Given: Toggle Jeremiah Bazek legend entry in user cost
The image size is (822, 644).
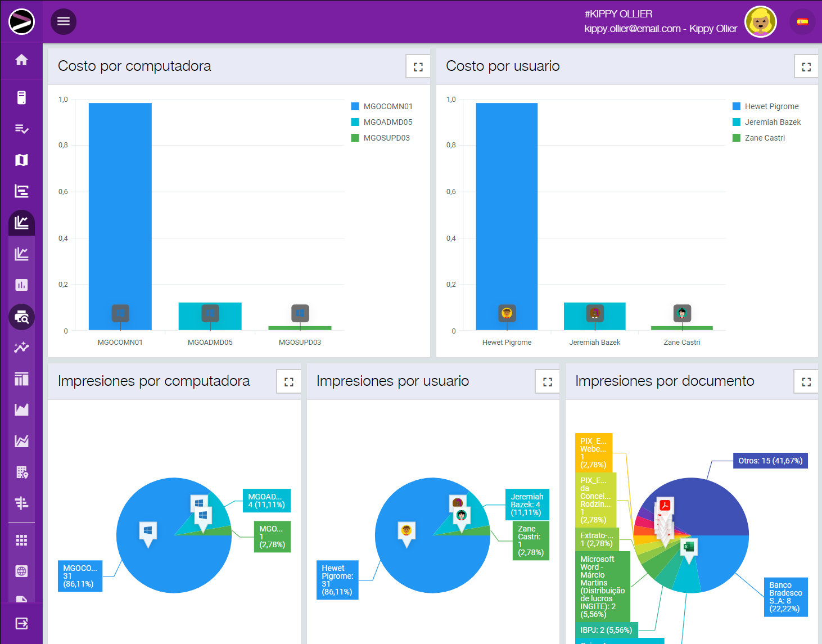Looking at the screenshot, I should pos(772,122).
